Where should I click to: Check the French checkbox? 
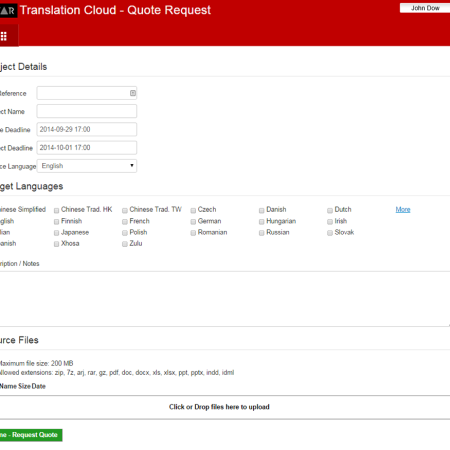[x=125, y=222]
